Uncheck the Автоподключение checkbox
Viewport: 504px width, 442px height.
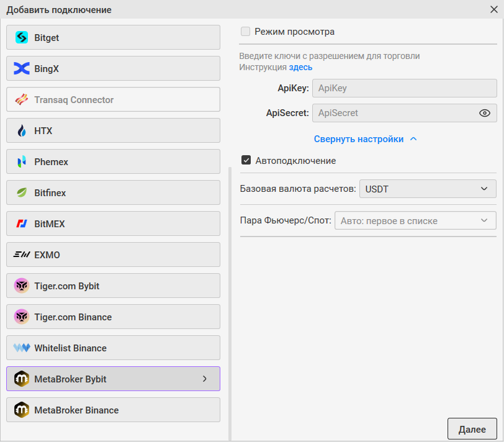point(246,160)
